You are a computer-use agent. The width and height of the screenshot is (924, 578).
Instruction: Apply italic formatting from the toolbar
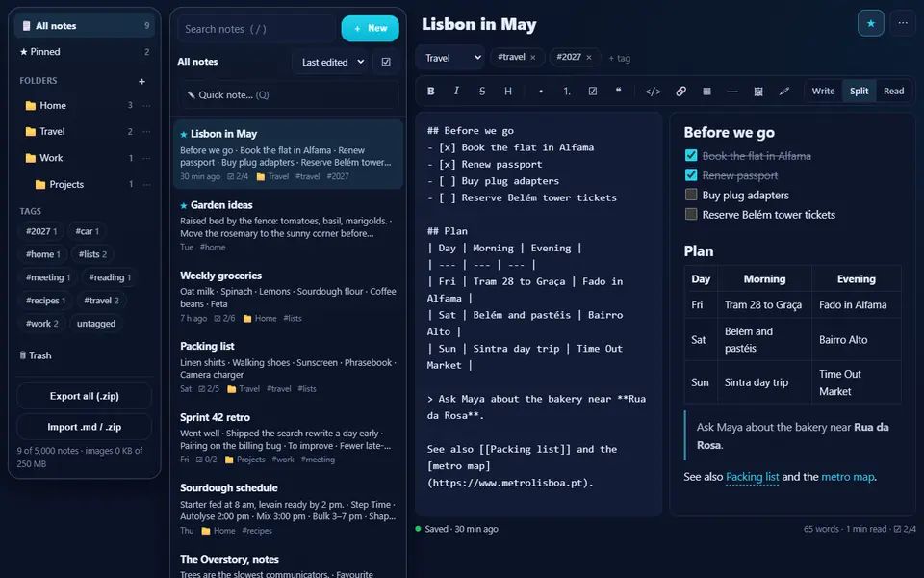456,91
